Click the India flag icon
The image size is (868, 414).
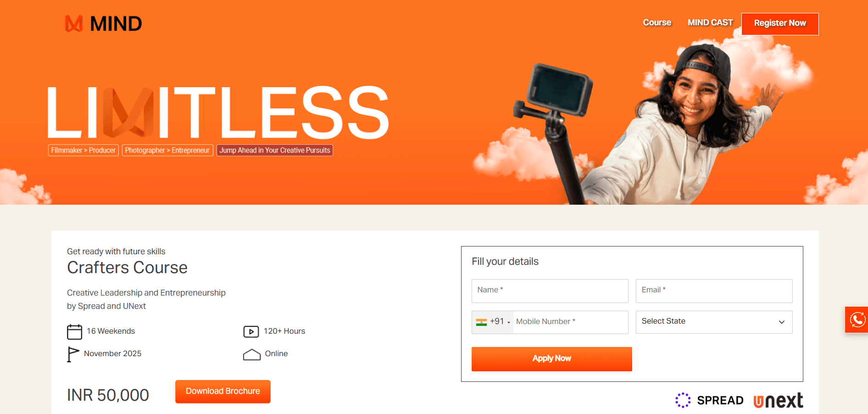[x=481, y=322]
